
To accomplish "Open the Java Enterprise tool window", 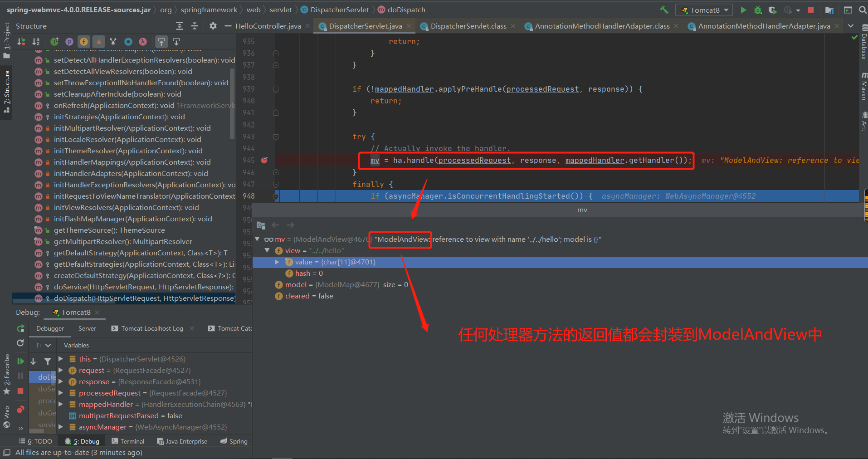I will 182,441.
